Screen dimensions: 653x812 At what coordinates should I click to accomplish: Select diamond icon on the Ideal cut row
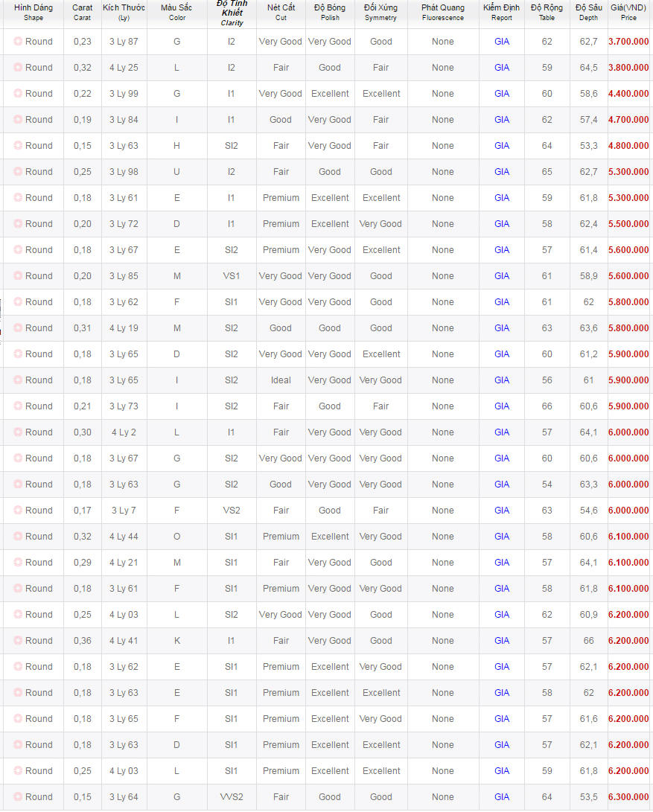point(18,380)
